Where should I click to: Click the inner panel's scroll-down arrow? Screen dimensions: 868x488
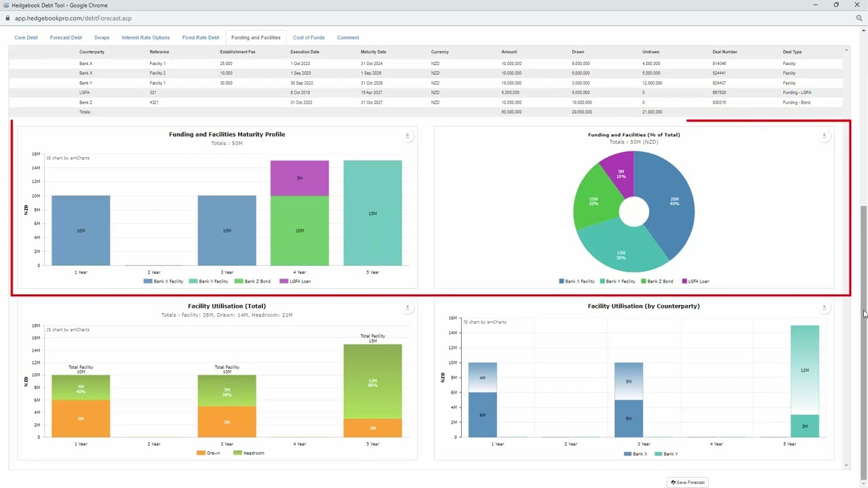(846, 465)
